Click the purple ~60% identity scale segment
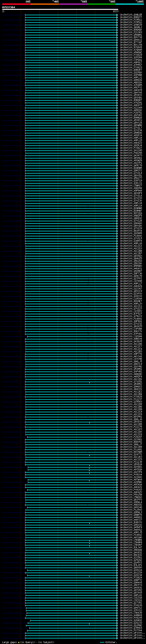The height and width of the screenshot is (644, 146). click(73, 4)
